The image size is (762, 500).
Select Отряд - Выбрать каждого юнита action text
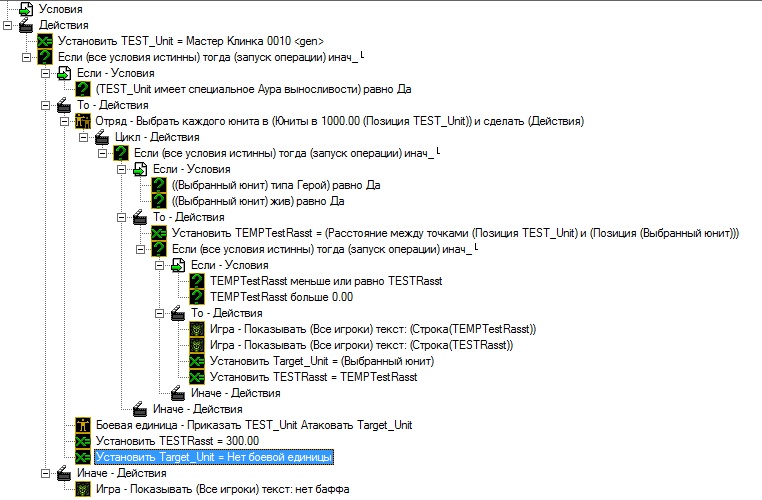[339, 121]
